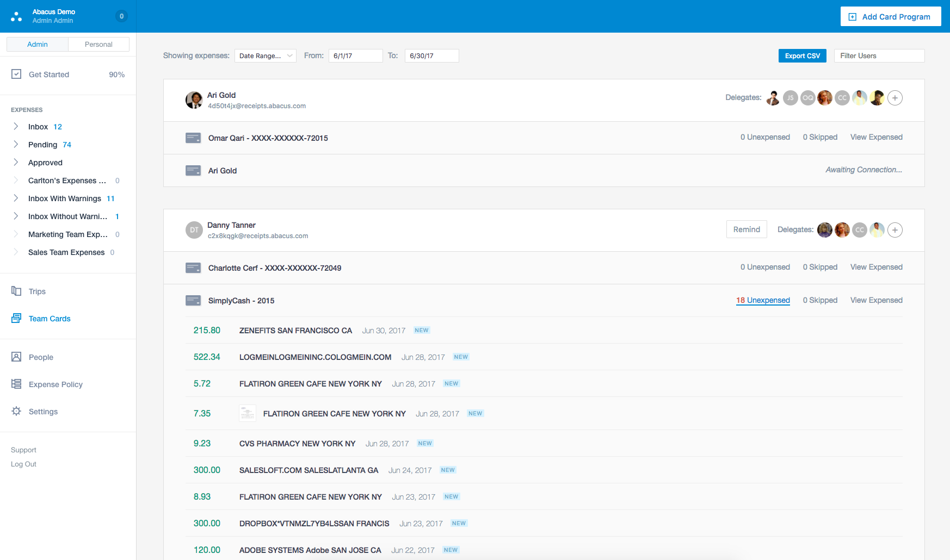Screen dimensions: 950x560
Task: Click the Export CSV button
Action: coord(803,55)
